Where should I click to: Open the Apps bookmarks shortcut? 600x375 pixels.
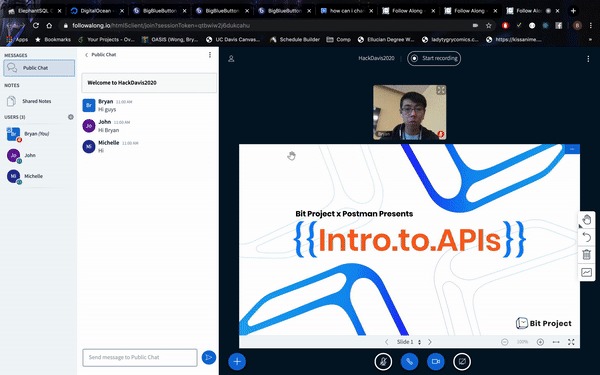coord(17,39)
